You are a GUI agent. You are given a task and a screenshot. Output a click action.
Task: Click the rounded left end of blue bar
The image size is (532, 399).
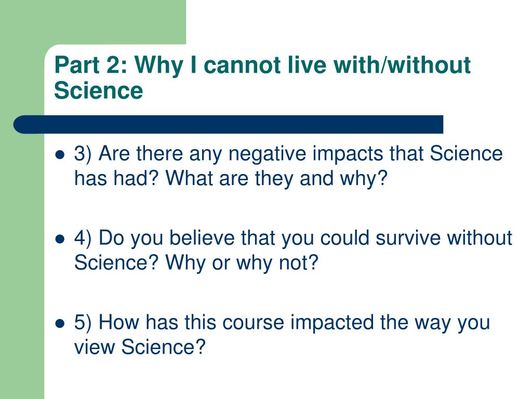(x=21, y=124)
